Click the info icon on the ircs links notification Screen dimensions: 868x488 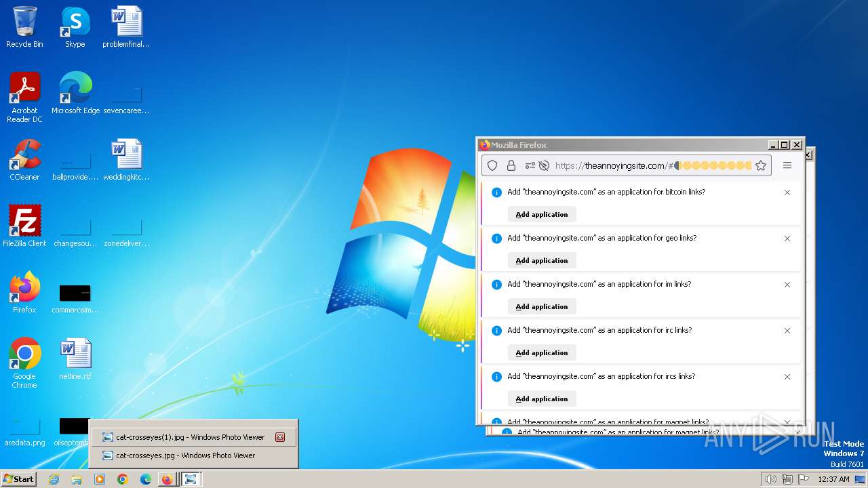tap(496, 377)
